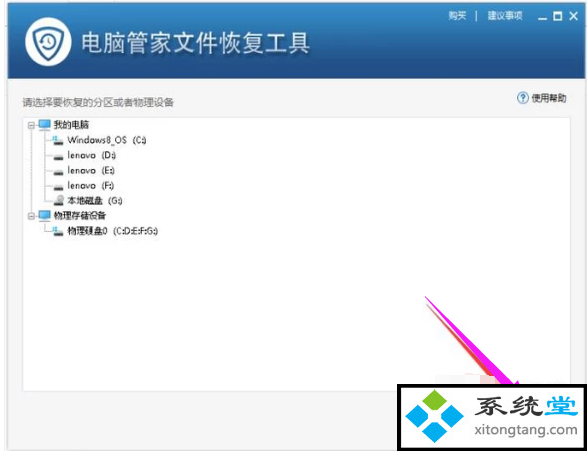Click the 本地磁盘 (G:) disk icon
The height and width of the screenshot is (451, 587).
(58, 201)
